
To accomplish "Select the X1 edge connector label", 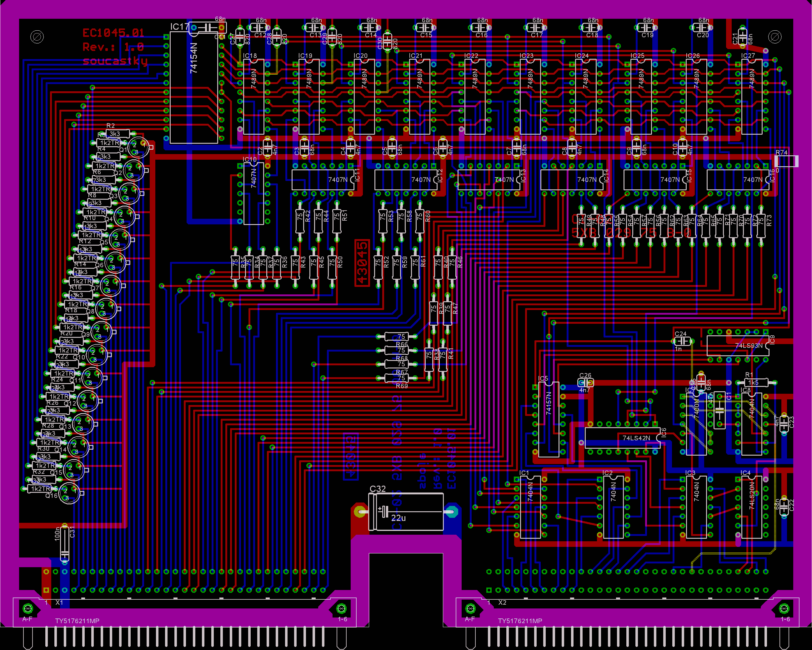I will click(59, 602).
